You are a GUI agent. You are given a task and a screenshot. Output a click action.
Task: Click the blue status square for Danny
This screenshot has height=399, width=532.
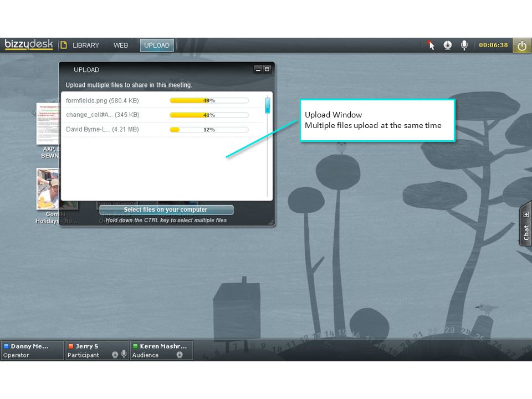pos(6,346)
